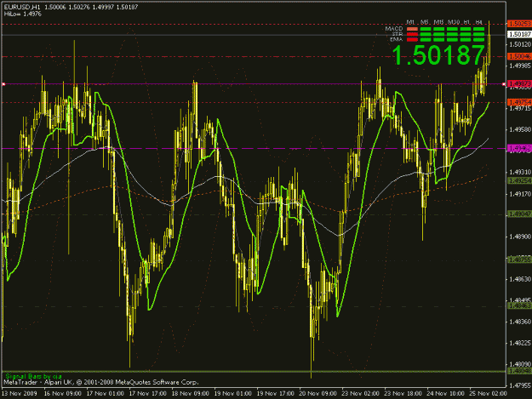The image size is (532, 399).
Task: Click the 1.48630 price axis value
Action: click(520, 279)
